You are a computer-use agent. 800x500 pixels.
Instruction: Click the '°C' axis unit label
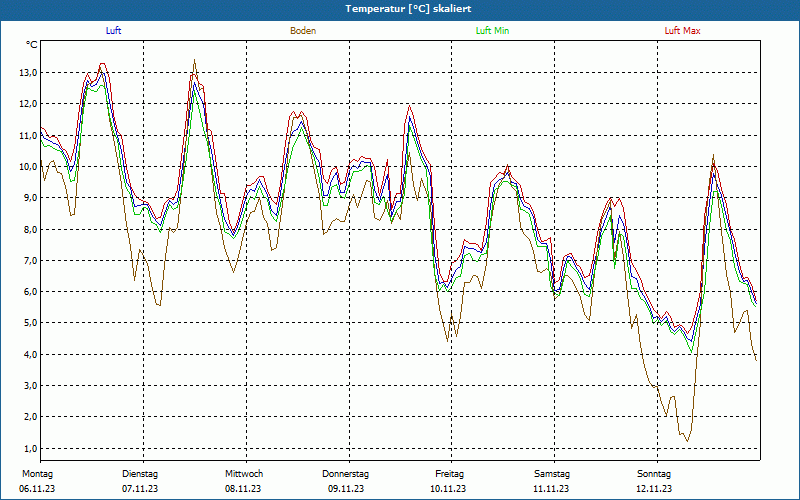coord(32,45)
